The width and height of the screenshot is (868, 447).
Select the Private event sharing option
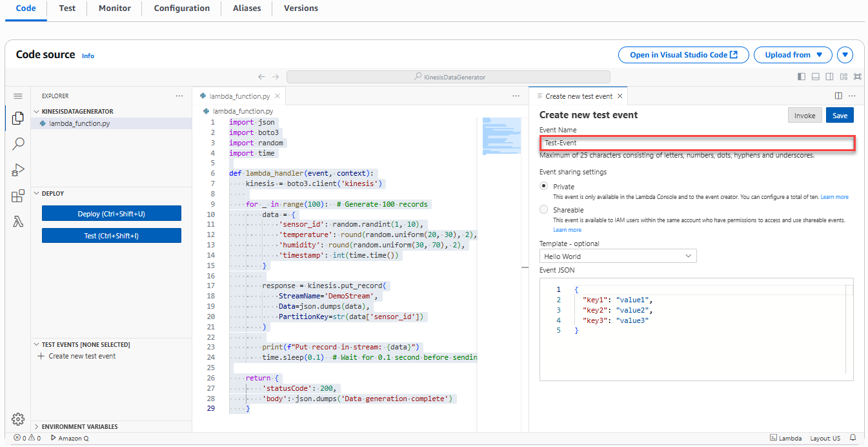544,186
